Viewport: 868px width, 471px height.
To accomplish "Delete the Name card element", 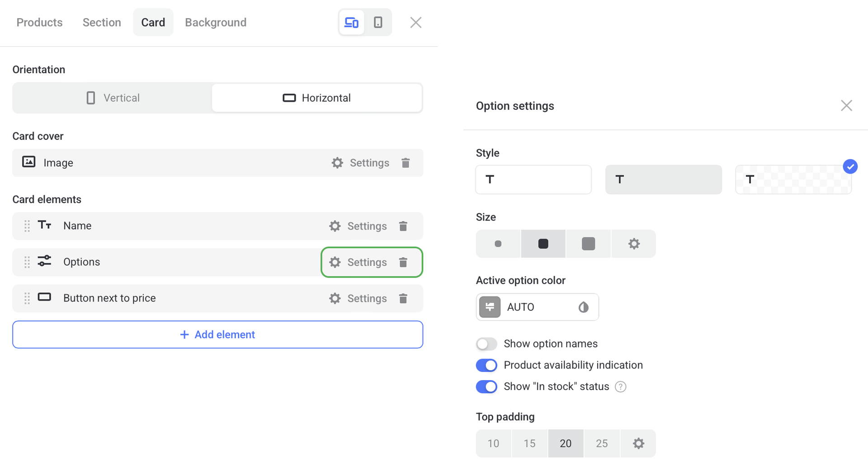I will click(403, 226).
